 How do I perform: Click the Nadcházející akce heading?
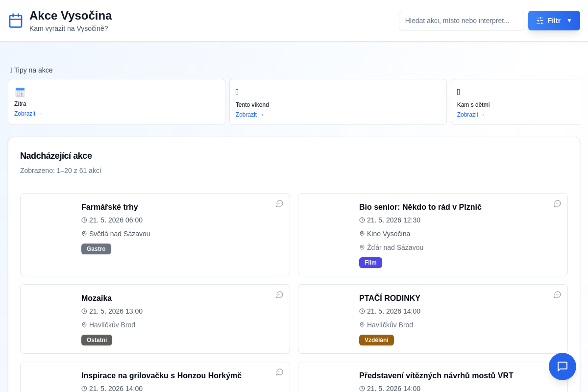56,156
